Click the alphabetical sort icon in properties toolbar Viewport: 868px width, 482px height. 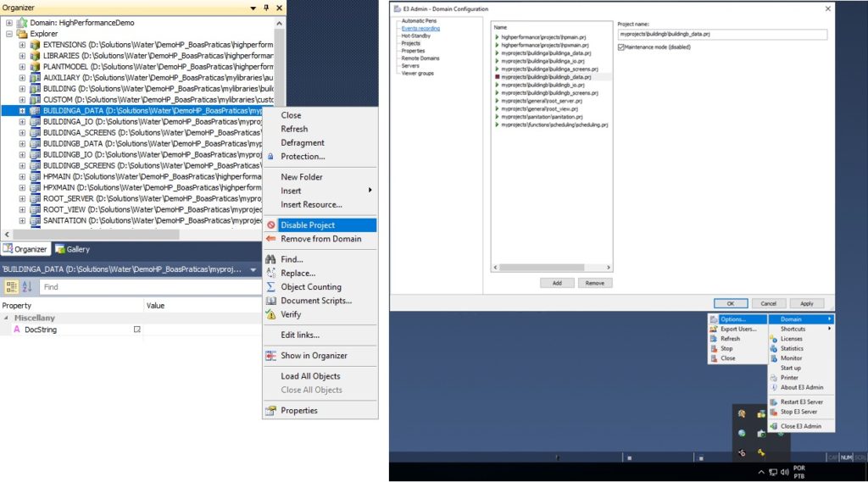point(26,287)
